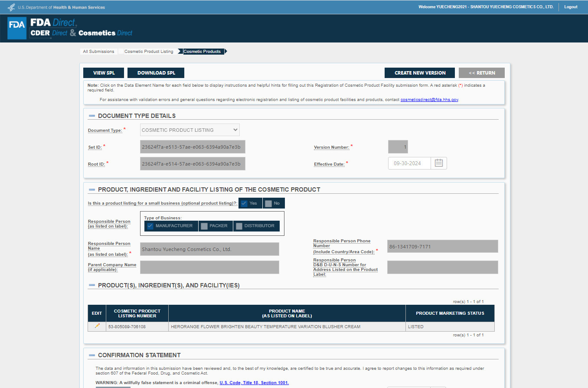Viewport: 588px width, 388px height.
Task: Click the Effective Date input 09-30-2024
Action: tap(409, 163)
